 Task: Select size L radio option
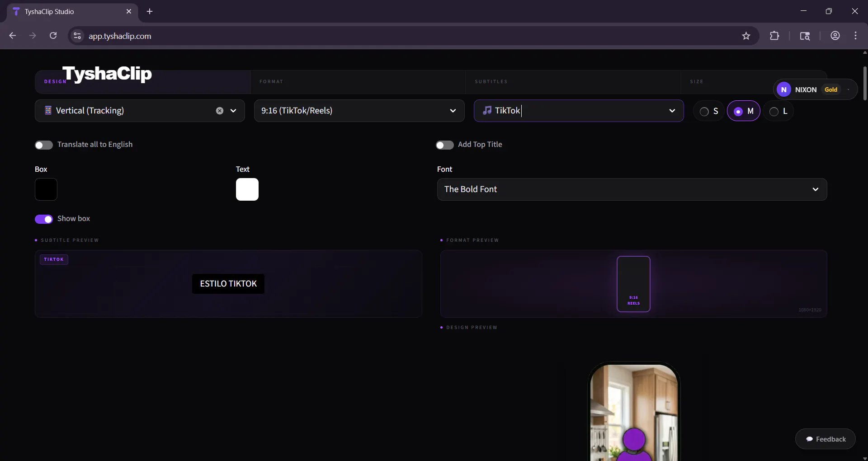[778, 111]
